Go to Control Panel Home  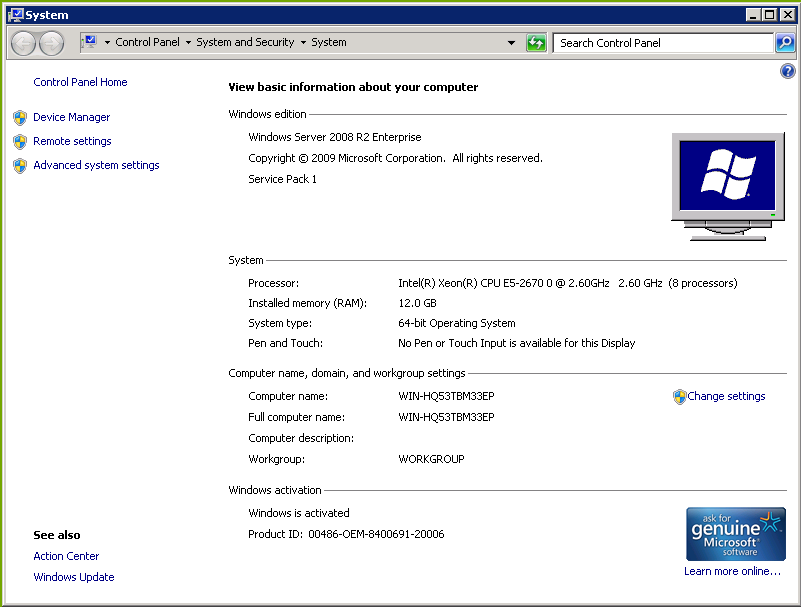pyautogui.click(x=80, y=82)
